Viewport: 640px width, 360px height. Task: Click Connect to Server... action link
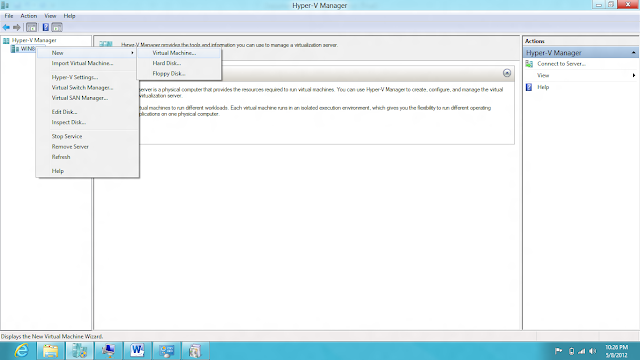tap(561, 64)
